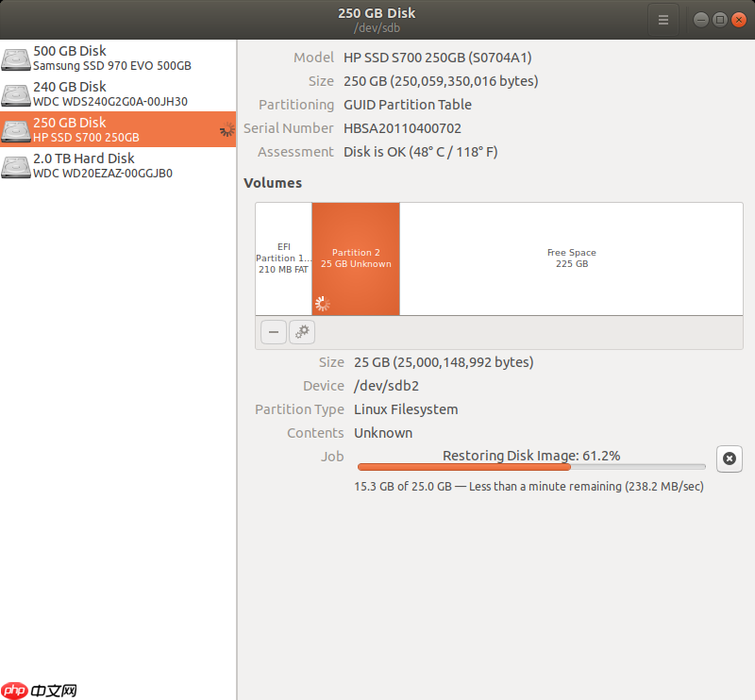Click the restore progress bar
Image resolution: width=755 pixels, height=700 pixels.
[531, 466]
